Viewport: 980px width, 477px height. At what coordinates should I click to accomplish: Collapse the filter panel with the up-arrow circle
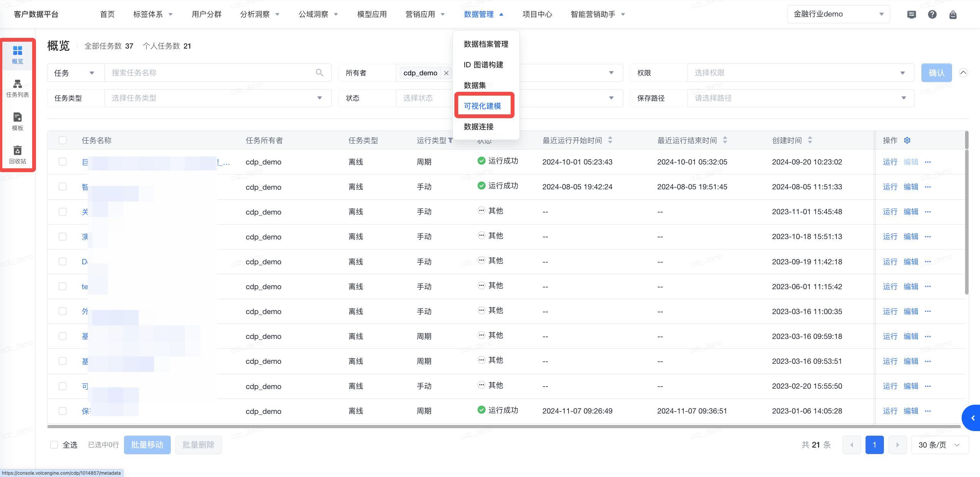click(x=964, y=73)
